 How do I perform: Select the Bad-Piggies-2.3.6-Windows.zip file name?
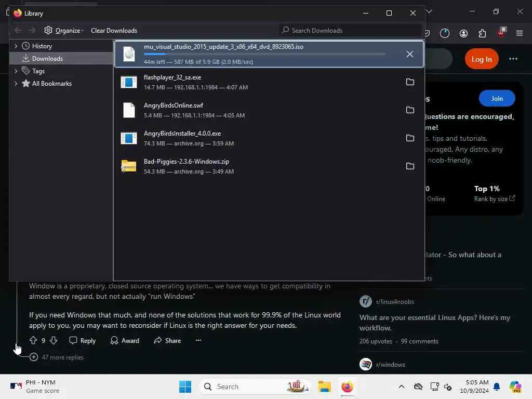pos(187,162)
